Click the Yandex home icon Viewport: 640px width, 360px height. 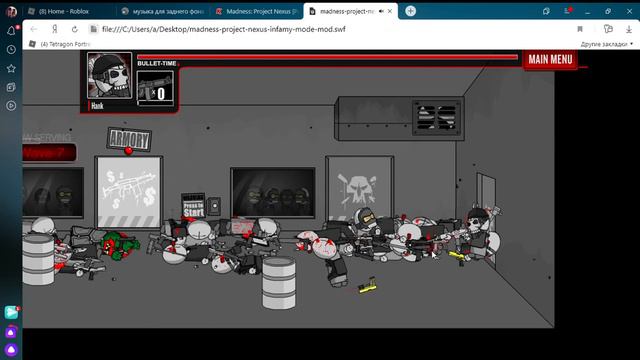coord(54,29)
